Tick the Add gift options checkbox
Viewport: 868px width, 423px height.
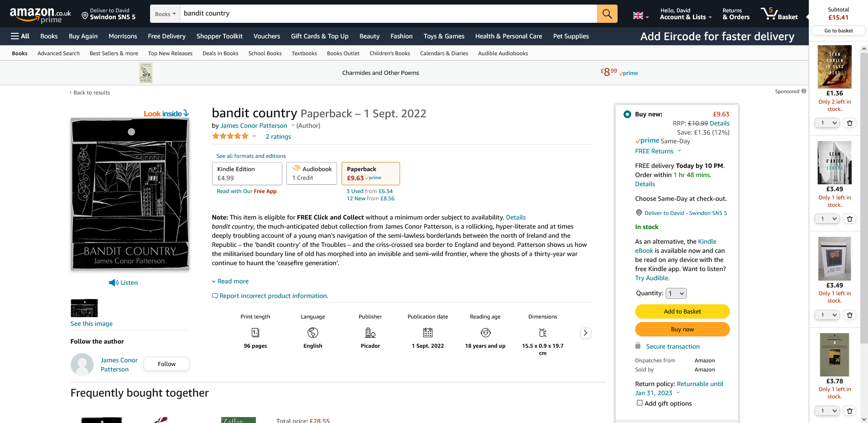(x=639, y=403)
